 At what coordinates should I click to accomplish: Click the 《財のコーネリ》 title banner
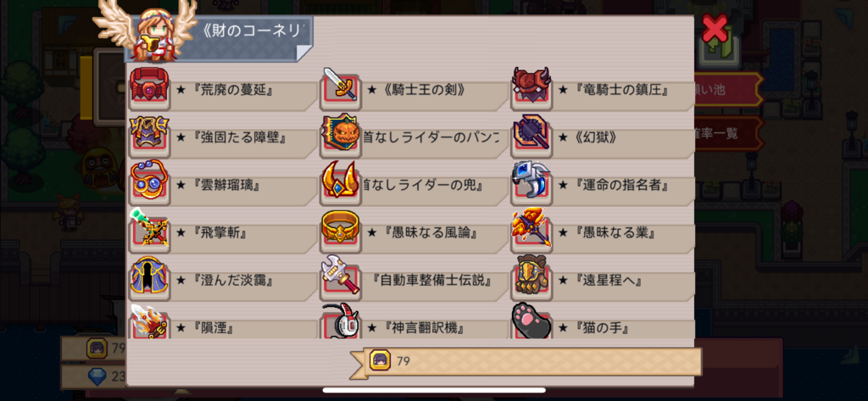pos(219,37)
